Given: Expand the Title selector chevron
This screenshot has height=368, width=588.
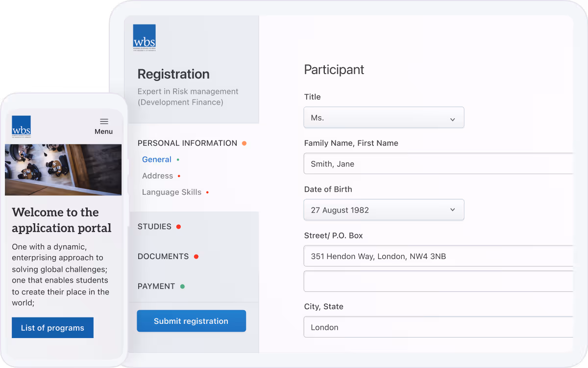Looking at the screenshot, I should tap(453, 117).
